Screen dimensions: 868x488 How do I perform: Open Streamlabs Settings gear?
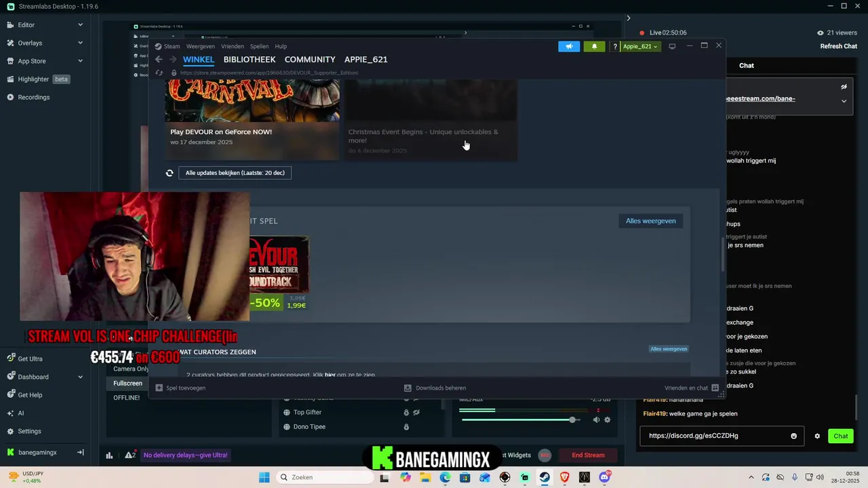(29, 431)
